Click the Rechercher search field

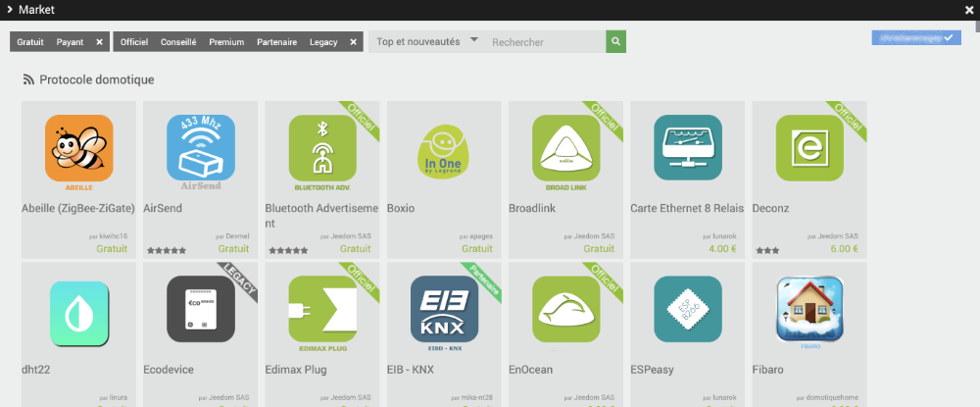(546, 42)
